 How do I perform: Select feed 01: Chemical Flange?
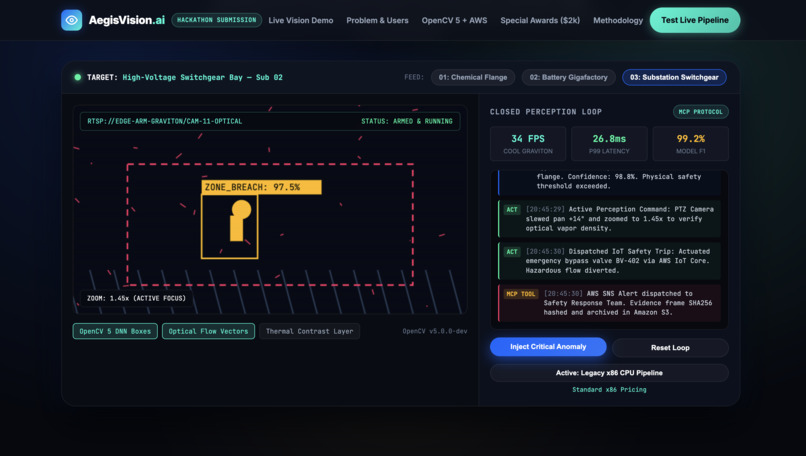[473, 77]
